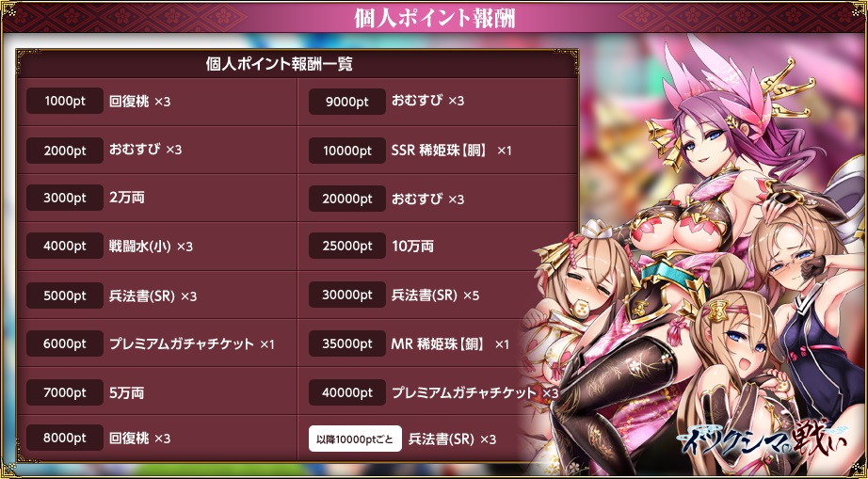Click the 20000pt badge
The height and width of the screenshot is (479, 868).
(347, 199)
